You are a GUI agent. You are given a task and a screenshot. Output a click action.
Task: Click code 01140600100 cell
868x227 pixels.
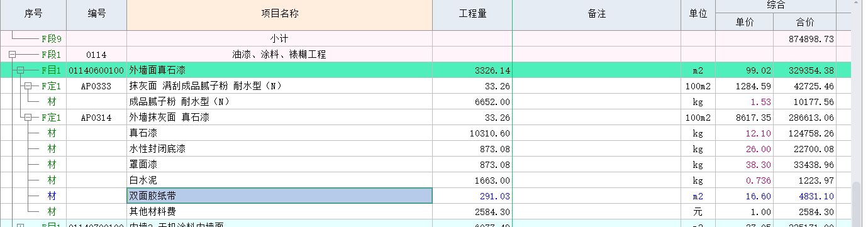click(x=96, y=70)
